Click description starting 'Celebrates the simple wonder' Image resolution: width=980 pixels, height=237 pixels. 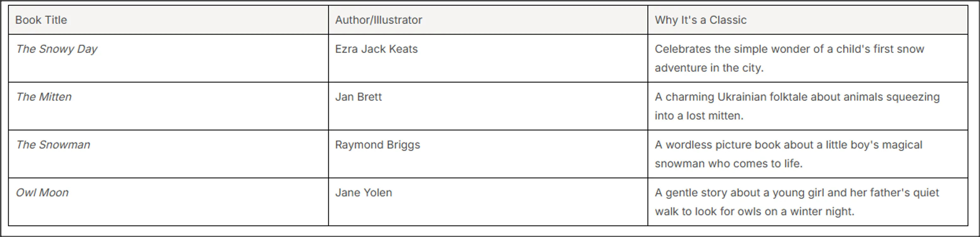789,49
